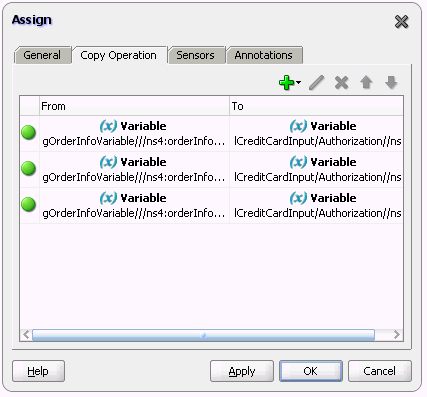This screenshot has width=427, height=397.
Task: Click the horizontal scrollbar thumb
Action: (203, 335)
